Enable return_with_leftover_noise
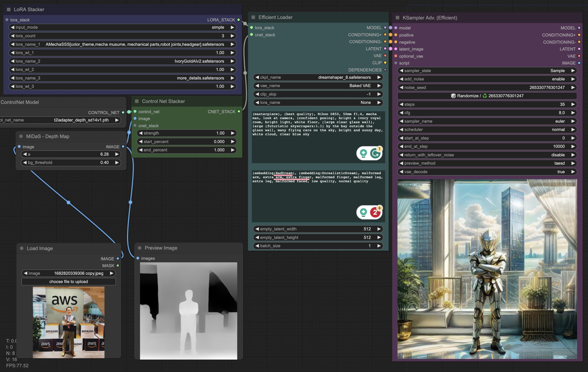588x372 pixels. click(x=558, y=155)
